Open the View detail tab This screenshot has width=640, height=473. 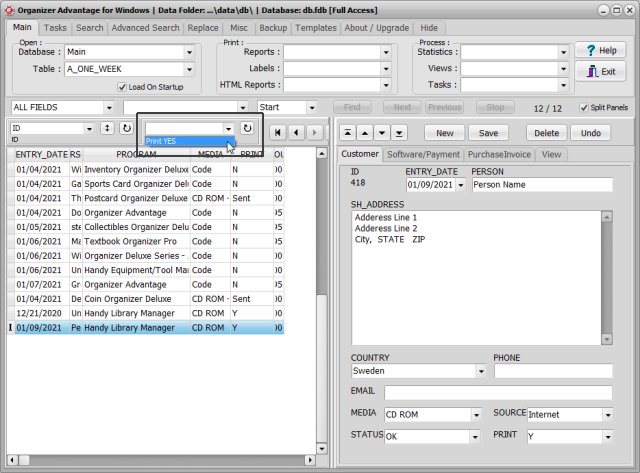click(x=551, y=154)
